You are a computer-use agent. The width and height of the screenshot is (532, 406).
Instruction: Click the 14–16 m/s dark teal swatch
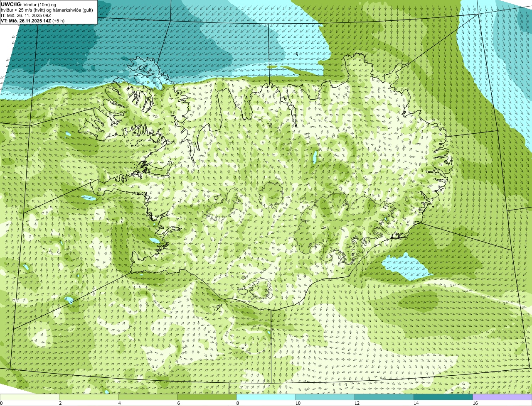pos(443,397)
